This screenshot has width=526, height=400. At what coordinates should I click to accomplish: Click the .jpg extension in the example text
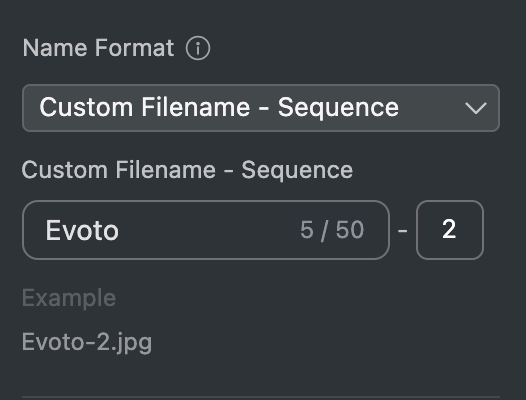[x=131, y=343]
